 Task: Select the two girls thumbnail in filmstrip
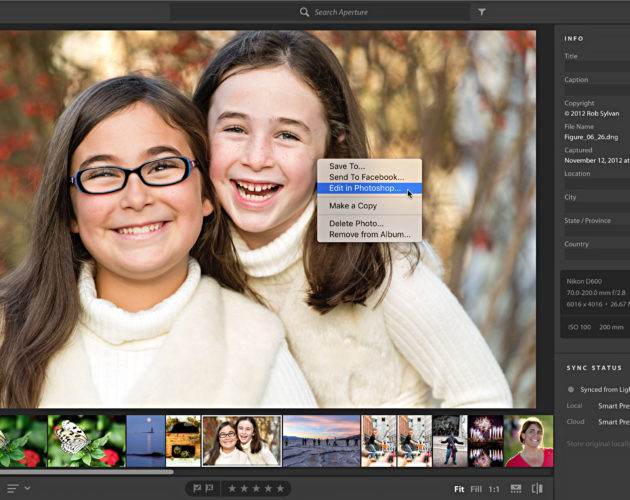(242, 441)
